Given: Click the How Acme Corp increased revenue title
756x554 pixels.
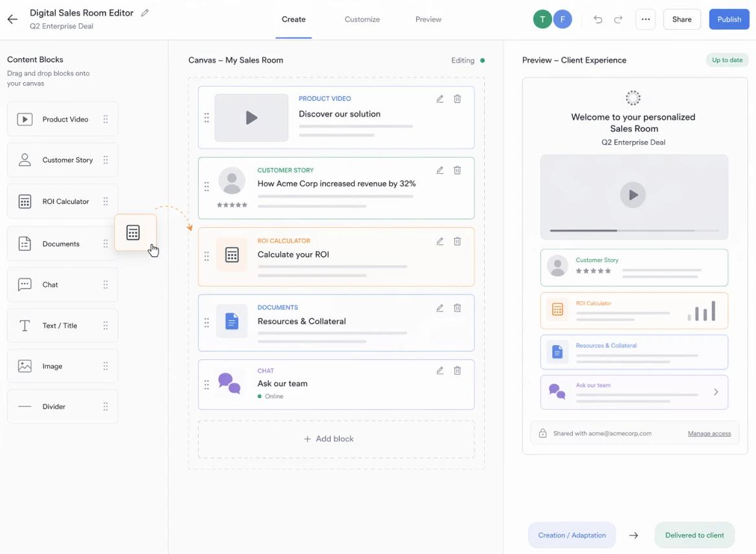Looking at the screenshot, I should [x=336, y=183].
